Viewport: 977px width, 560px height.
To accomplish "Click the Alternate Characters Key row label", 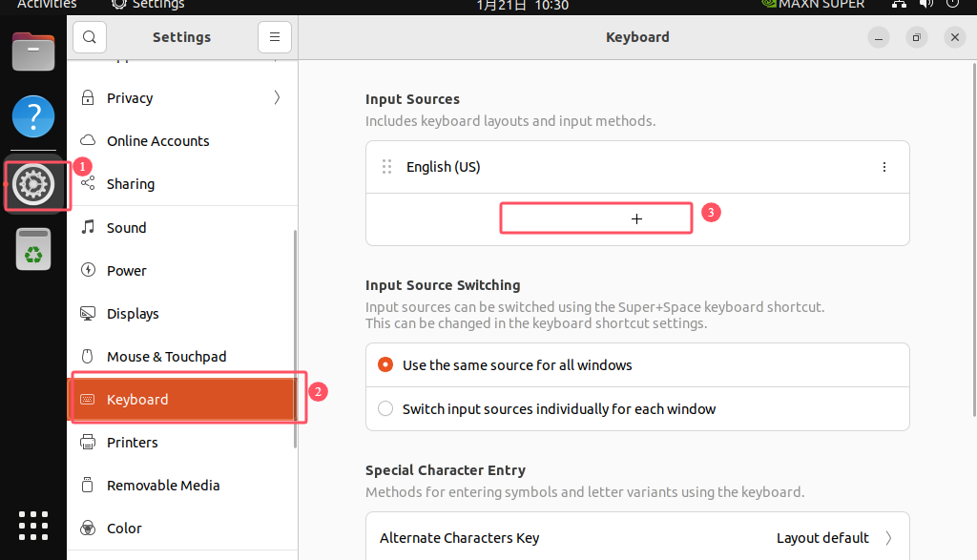I will (459, 538).
